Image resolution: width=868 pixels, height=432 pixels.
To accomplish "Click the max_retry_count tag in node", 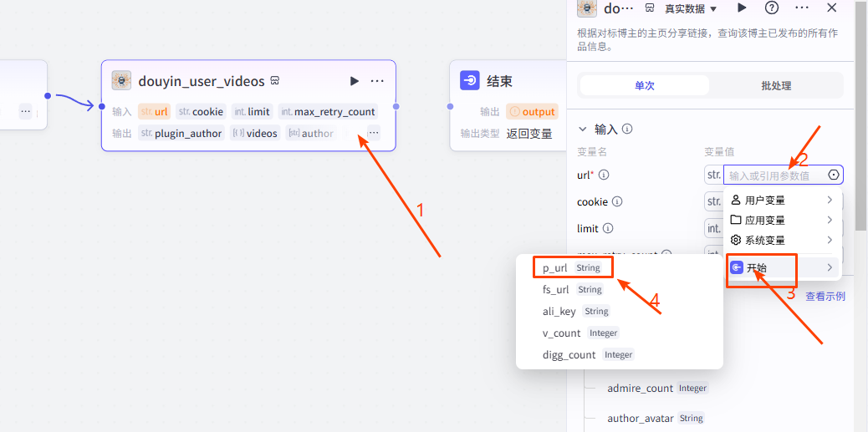I will coord(328,112).
